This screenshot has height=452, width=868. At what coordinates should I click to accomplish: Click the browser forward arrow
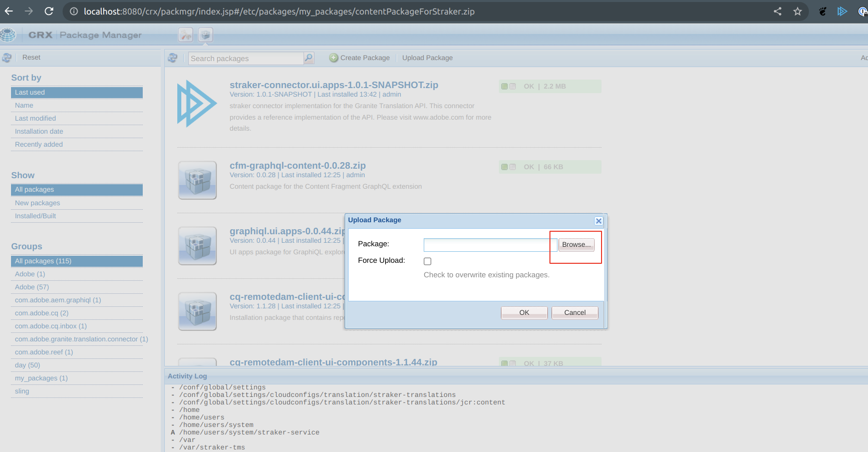click(x=29, y=11)
